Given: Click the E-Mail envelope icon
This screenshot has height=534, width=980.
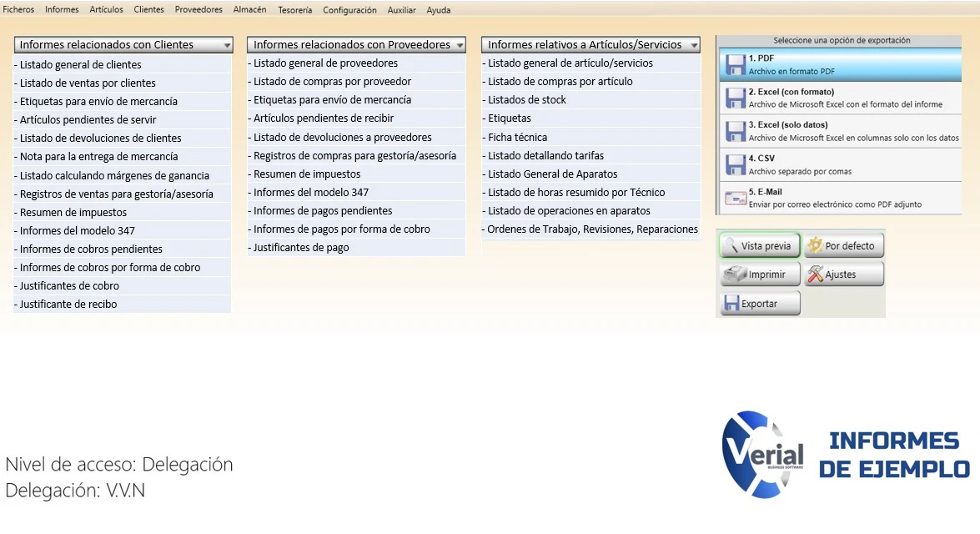Looking at the screenshot, I should pyautogui.click(x=735, y=199).
